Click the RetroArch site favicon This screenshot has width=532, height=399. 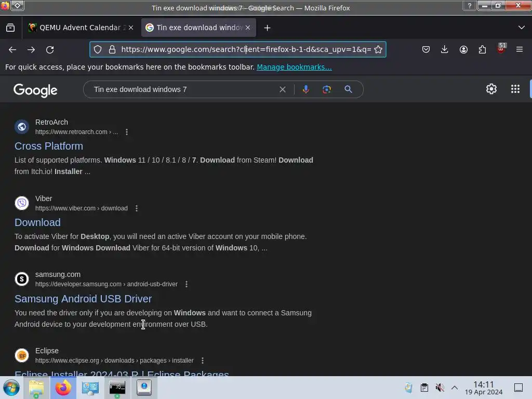click(22, 127)
